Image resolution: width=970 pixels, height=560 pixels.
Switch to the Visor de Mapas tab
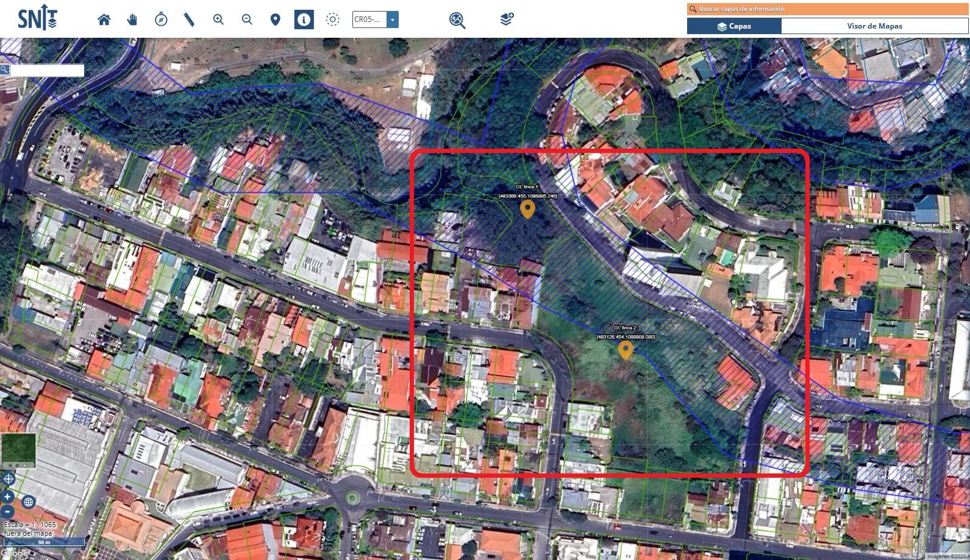(x=874, y=26)
